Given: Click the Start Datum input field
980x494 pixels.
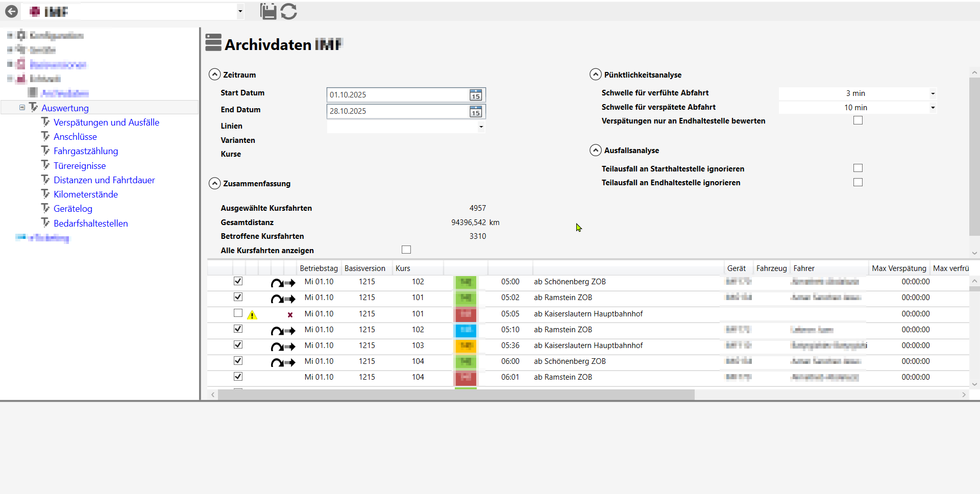Looking at the screenshot, I should coord(397,95).
